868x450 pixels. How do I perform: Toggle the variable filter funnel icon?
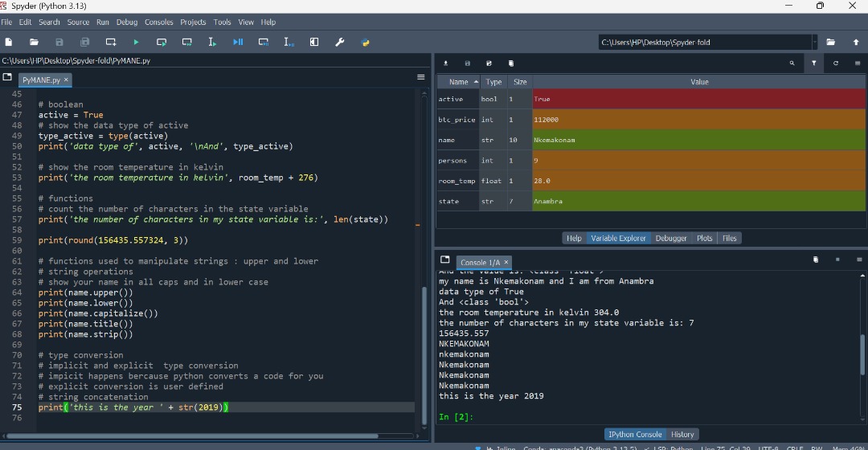(x=813, y=63)
